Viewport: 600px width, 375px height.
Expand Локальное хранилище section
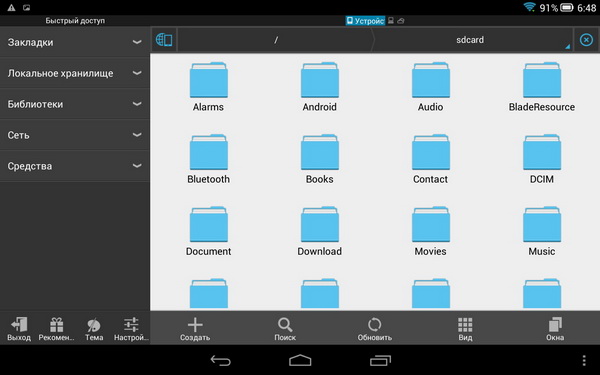click(75, 73)
